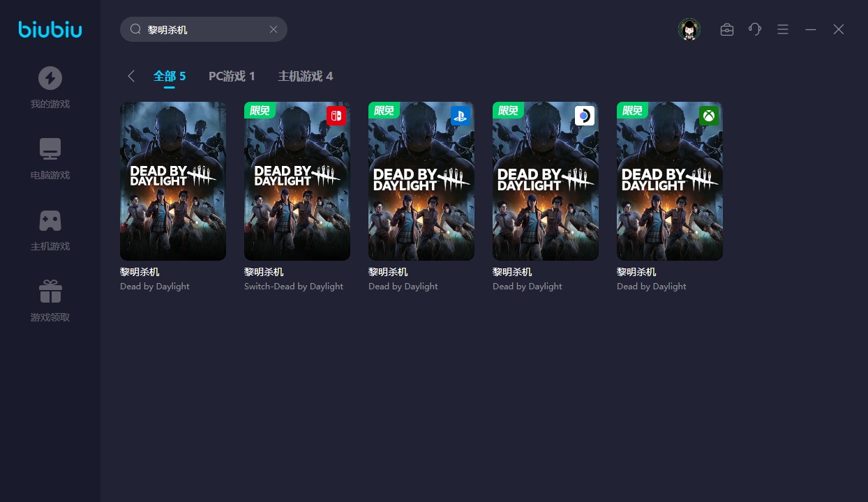Image resolution: width=868 pixels, height=502 pixels.
Task: Open customer support headset icon
Action: (755, 29)
